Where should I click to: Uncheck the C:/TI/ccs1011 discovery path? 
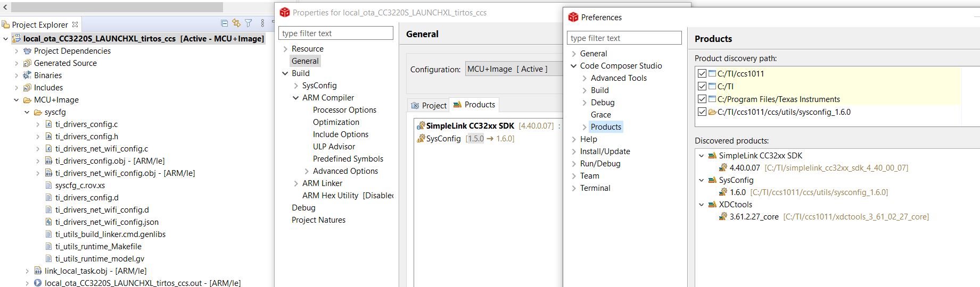tap(702, 74)
